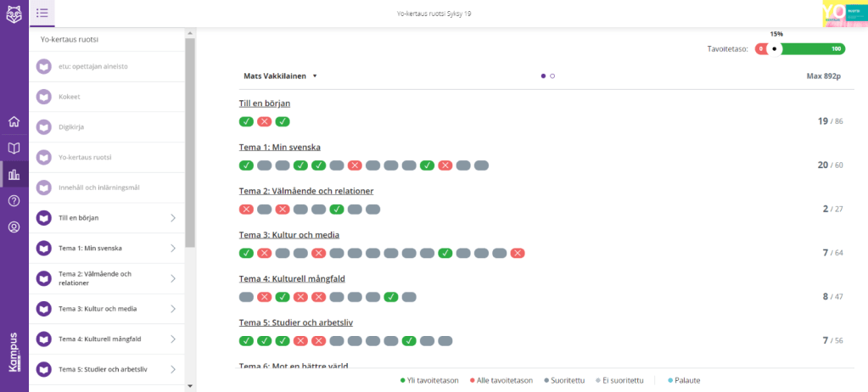Image resolution: width=868 pixels, height=392 pixels.
Task: Click first green check in Till en början
Action: 246,122
